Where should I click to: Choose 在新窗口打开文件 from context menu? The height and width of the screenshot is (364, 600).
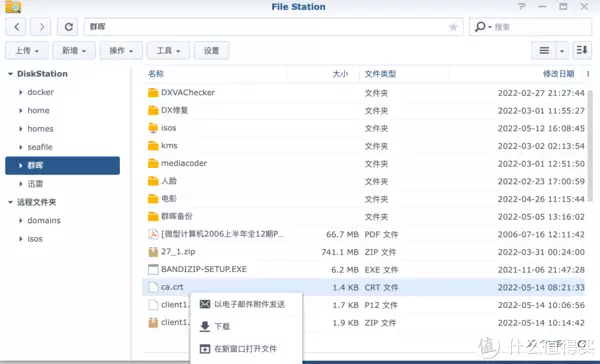click(246, 349)
